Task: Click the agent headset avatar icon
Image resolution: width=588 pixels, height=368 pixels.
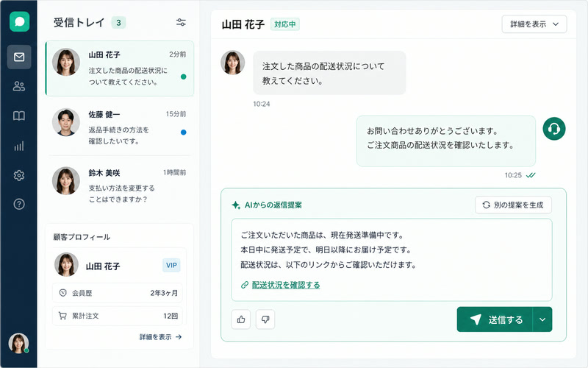Action: point(554,129)
